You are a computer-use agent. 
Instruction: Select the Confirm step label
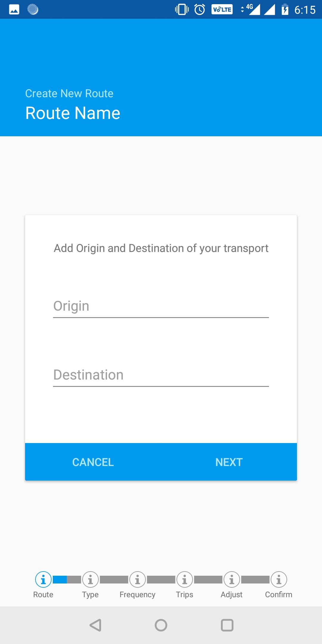(x=279, y=595)
